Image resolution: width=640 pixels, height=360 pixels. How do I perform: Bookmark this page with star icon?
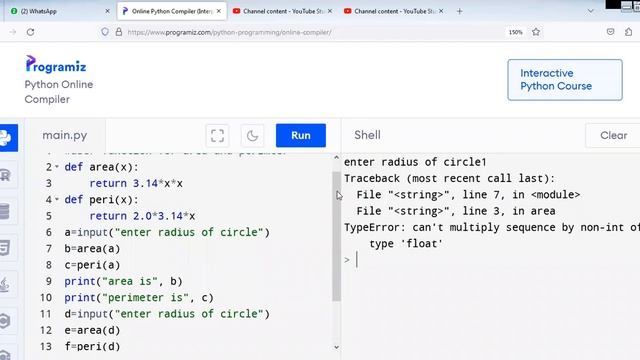tap(536, 32)
